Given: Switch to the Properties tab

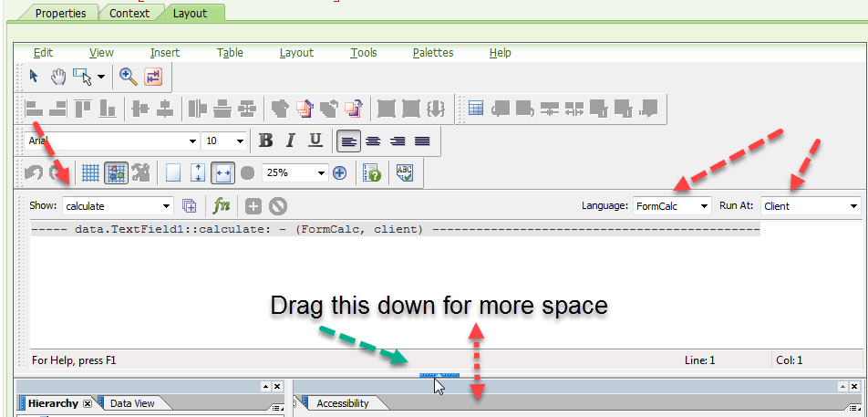Looking at the screenshot, I should (x=60, y=14).
